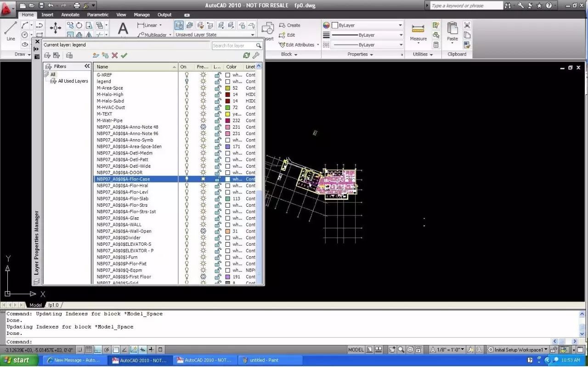Open the View ribbon tab
The height and width of the screenshot is (367, 588).
coord(121,15)
